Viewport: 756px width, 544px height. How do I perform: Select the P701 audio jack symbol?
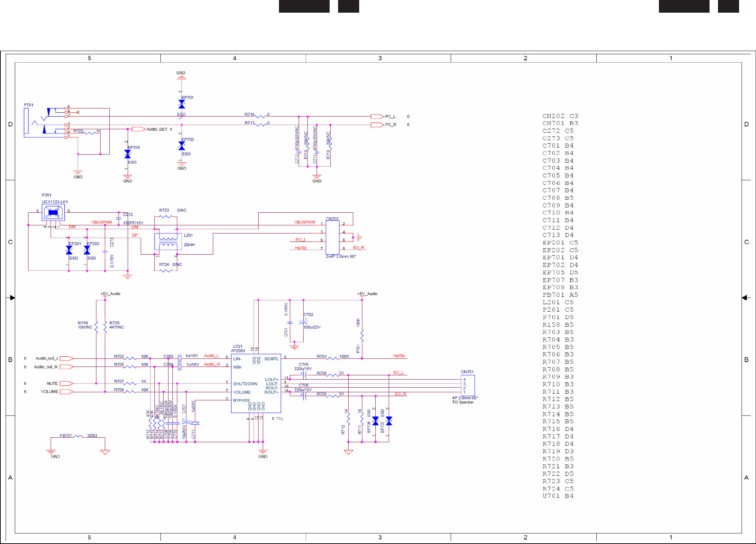[x=46, y=122]
